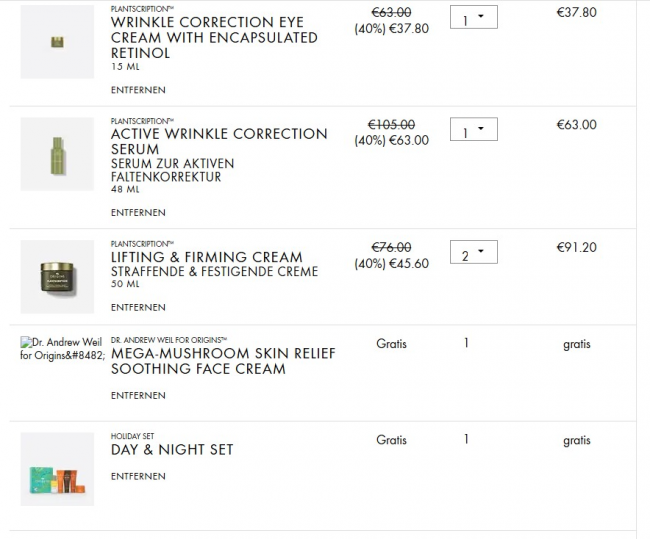Go to Active Wrinkle Correction Serum page
650x539 pixels.
click(219, 141)
